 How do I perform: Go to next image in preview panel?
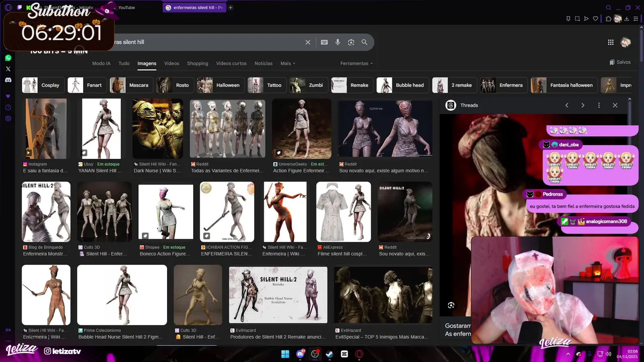pyautogui.click(x=583, y=105)
